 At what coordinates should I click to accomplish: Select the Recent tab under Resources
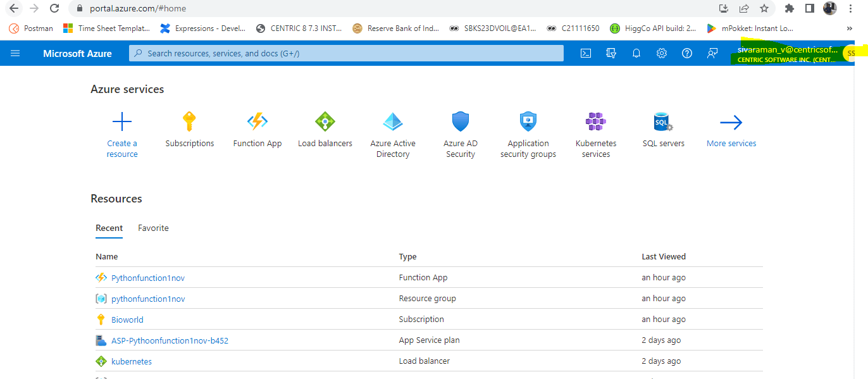[x=109, y=228]
